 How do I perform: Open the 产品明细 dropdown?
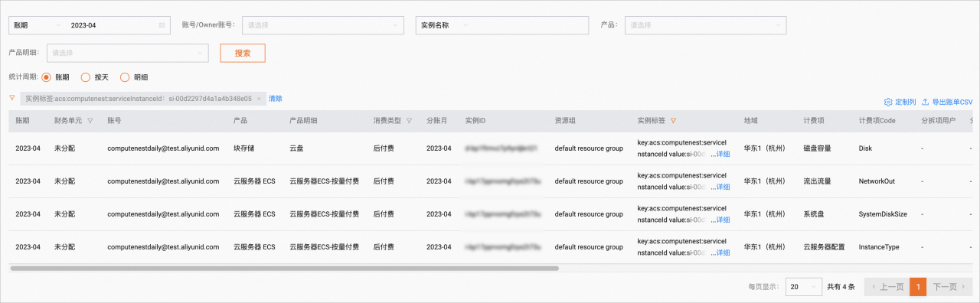tap(128, 53)
